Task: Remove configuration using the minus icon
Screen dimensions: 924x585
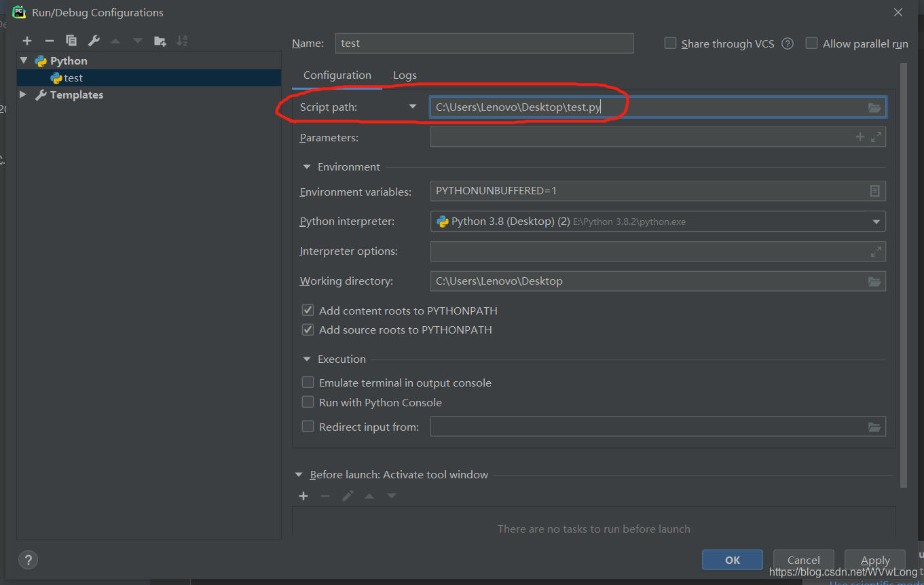Action: [49, 41]
